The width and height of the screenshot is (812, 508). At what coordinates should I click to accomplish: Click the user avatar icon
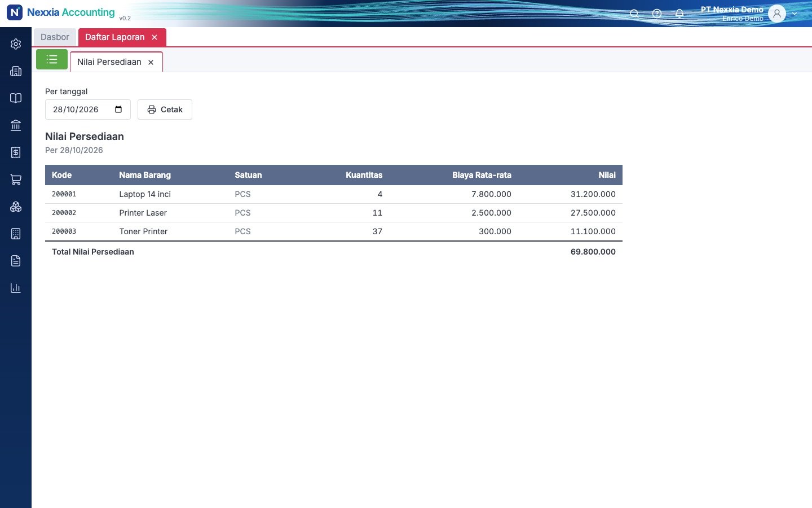pyautogui.click(x=777, y=14)
